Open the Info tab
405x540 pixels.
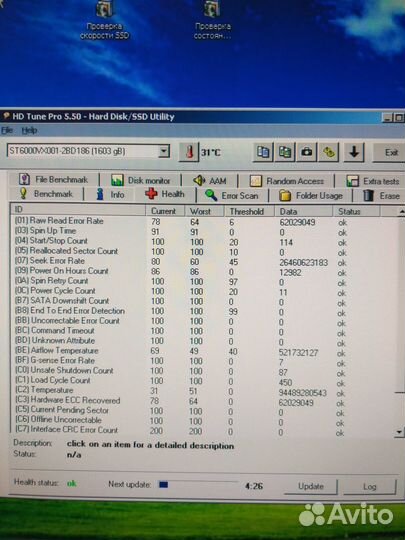point(110,195)
